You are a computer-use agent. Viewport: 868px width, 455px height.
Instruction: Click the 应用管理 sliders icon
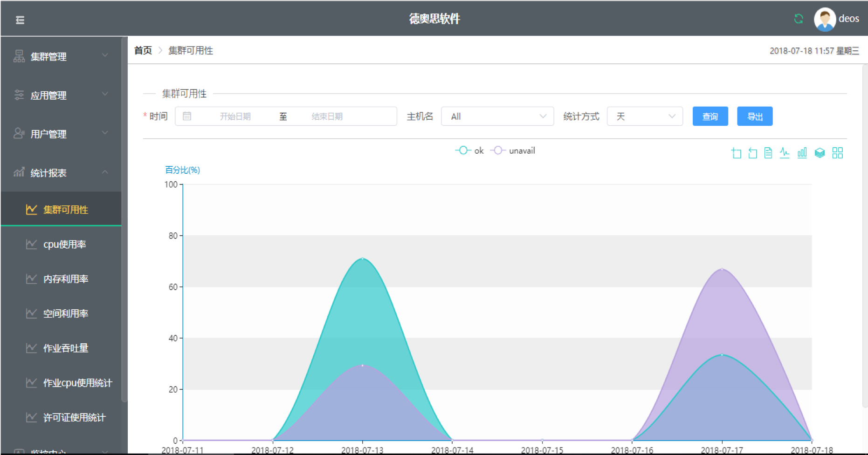[x=19, y=95]
